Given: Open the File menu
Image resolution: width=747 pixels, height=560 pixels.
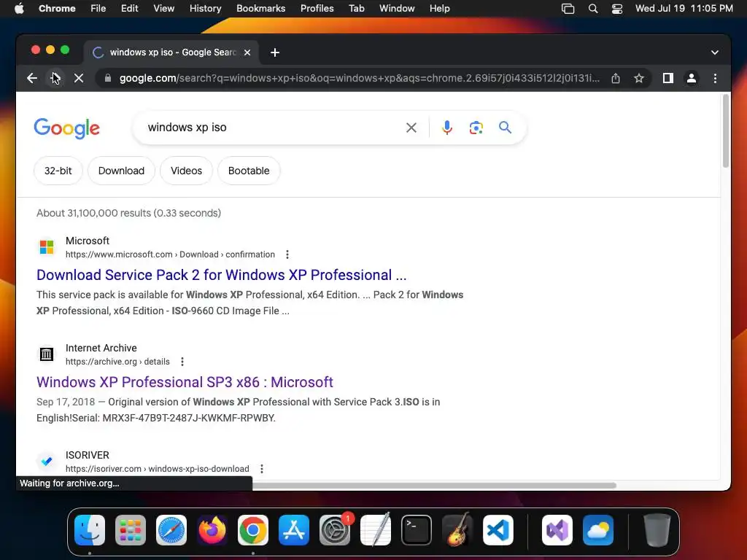Looking at the screenshot, I should [x=98, y=9].
